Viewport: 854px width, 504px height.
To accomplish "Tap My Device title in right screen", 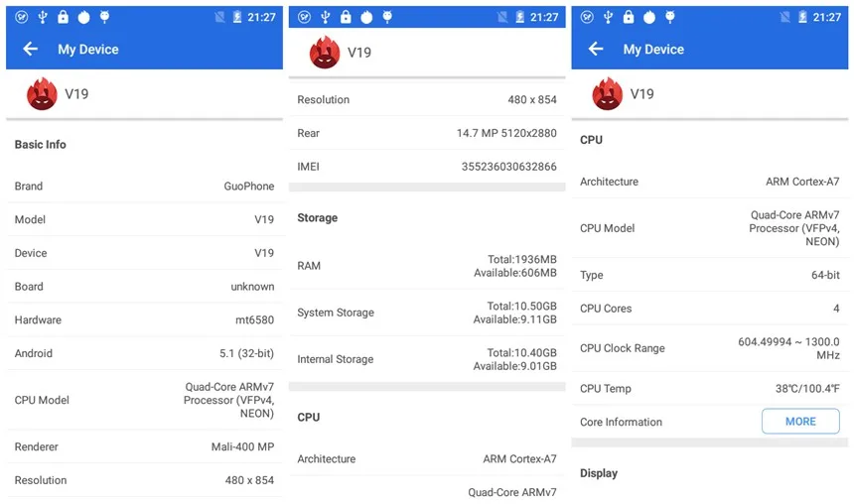I will [653, 50].
